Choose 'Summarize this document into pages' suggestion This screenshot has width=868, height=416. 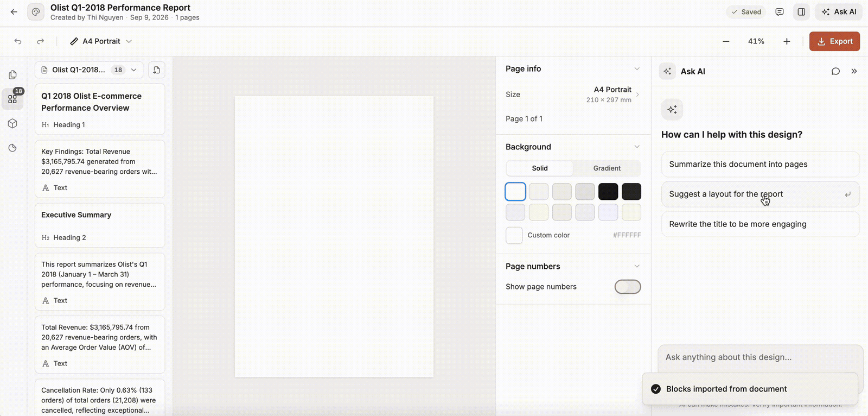(761, 165)
